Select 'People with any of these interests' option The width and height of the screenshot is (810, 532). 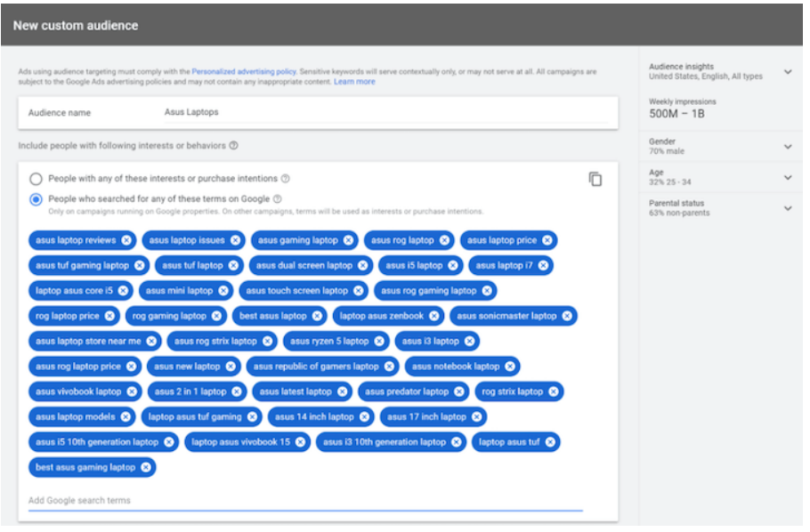click(36, 180)
